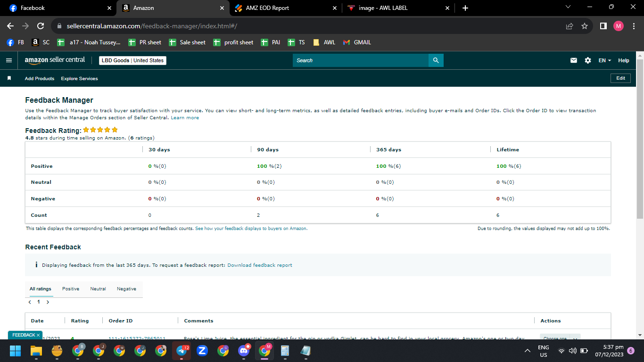Click the search magnifier button

(436, 60)
